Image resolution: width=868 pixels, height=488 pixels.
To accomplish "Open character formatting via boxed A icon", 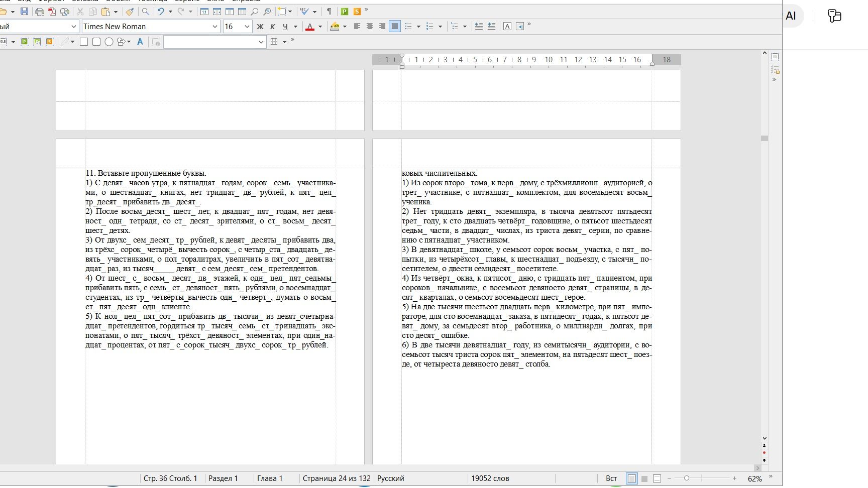I will click(507, 26).
